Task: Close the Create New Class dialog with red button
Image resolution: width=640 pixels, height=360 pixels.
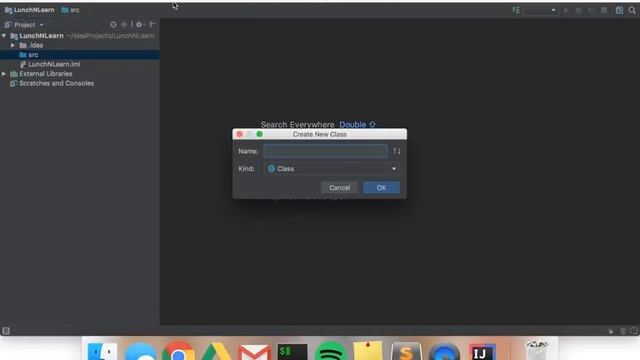Action: click(240, 134)
